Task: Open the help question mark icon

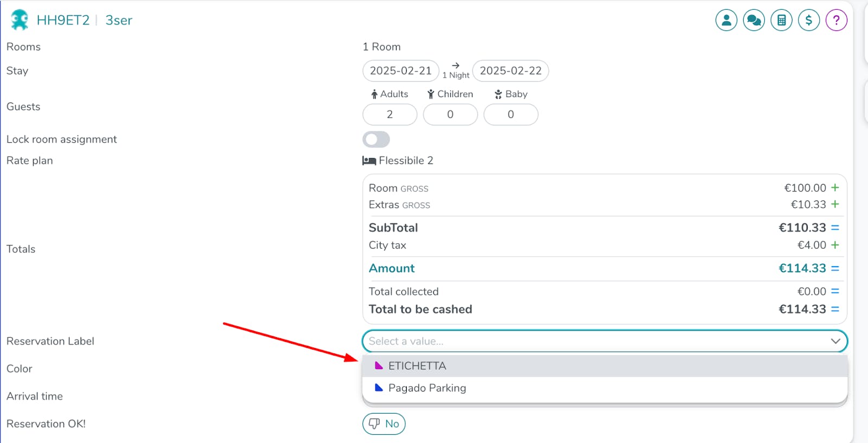Action: [x=836, y=21]
